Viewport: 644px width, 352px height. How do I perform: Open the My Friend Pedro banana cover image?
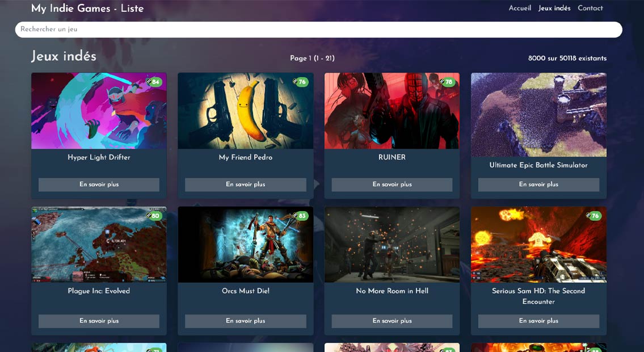point(246,111)
